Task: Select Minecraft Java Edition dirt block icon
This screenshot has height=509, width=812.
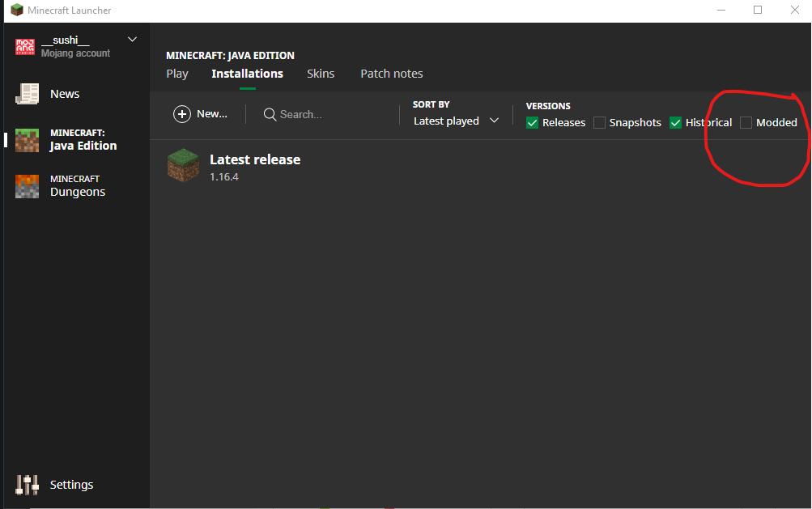Action: point(27,140)
